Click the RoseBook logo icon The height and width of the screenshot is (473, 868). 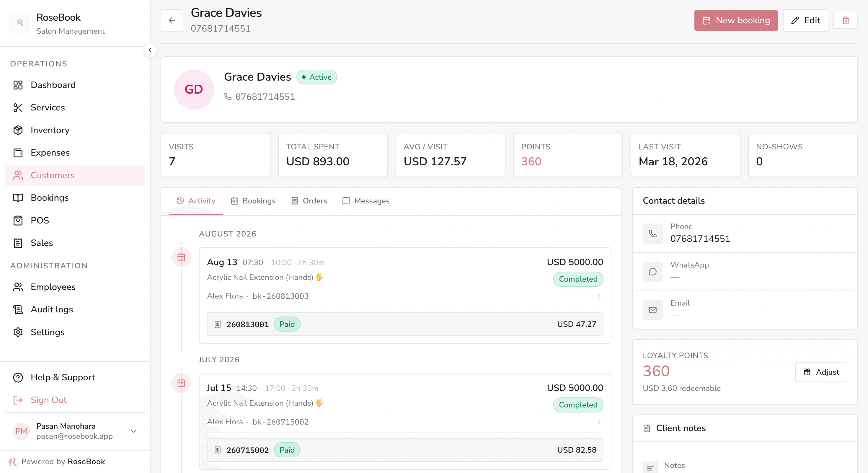20,23
